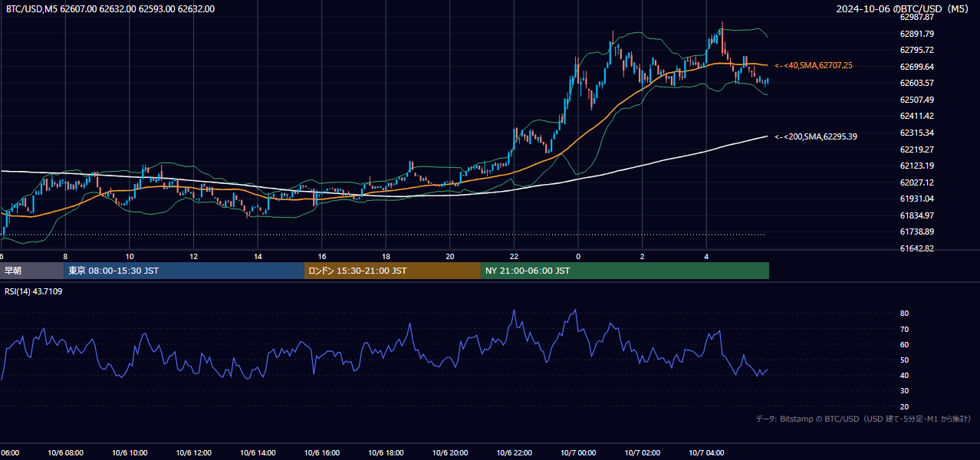980x460 pixels.
Task: Select the 62795.72 price axis label
Action: 916,50
